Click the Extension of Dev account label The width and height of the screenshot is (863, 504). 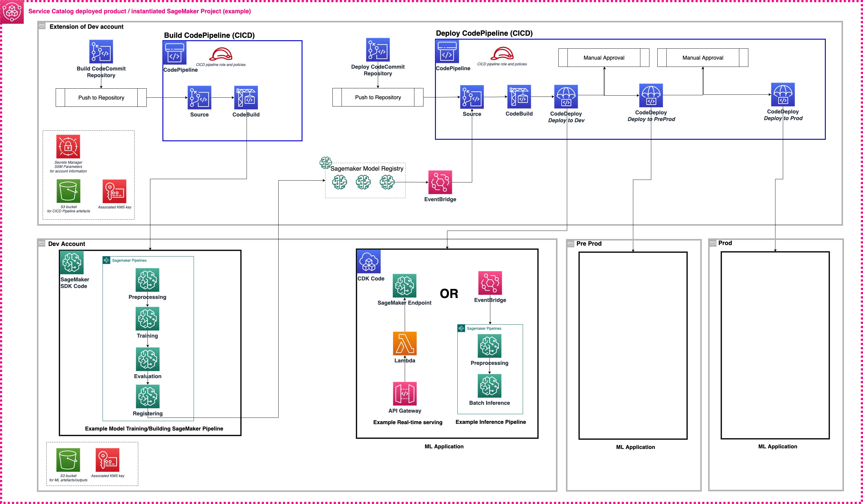(x=86, y=27)
